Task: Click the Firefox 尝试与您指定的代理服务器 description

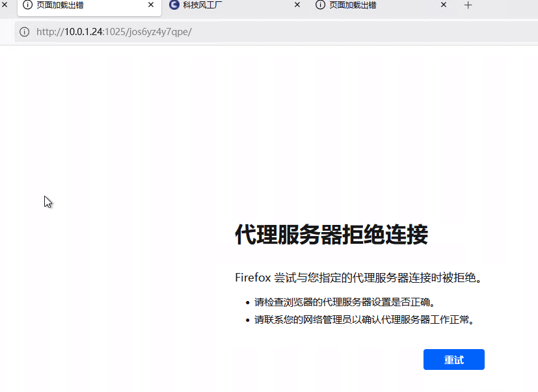Action: 358,278
